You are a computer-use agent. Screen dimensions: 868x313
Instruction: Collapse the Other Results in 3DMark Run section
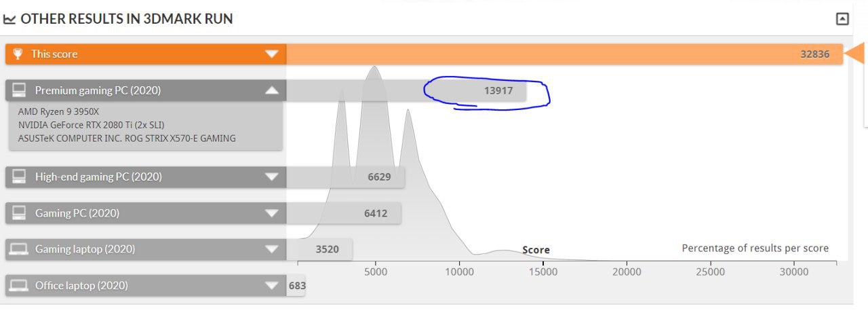[x=842, y=19]
